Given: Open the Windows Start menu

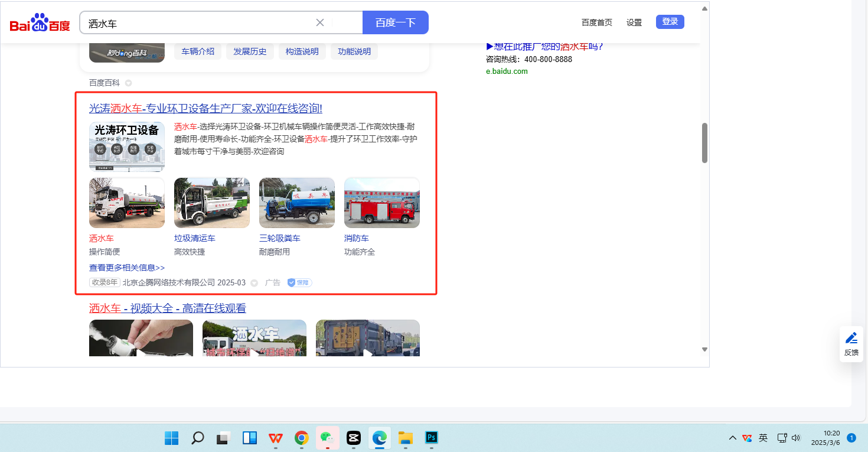Looking at the screenshot, I should (x=171, y=438).
